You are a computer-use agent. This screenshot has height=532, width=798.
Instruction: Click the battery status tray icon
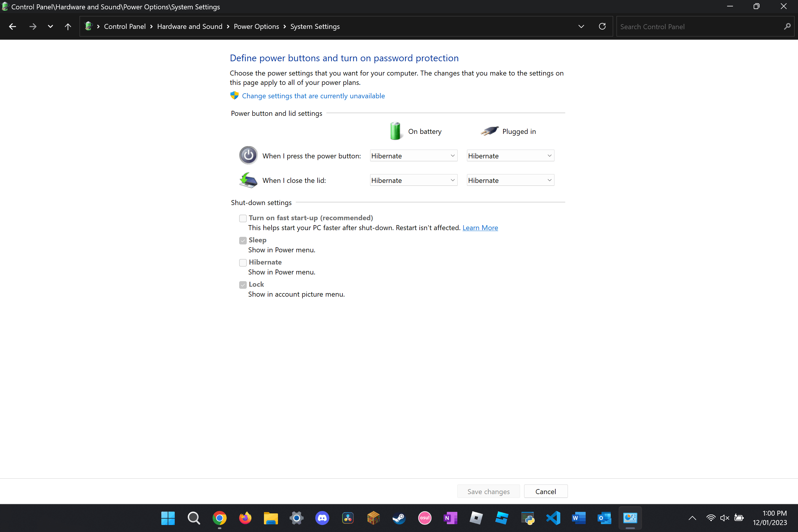tap(738, 518)
